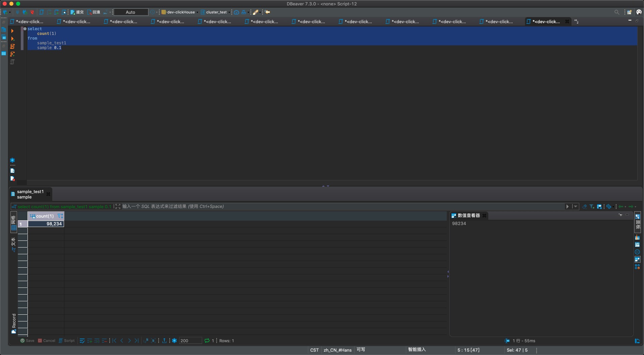The image size is (644, 355).
Task: Toggle the Record view mode
Action: tap(14, 323)
